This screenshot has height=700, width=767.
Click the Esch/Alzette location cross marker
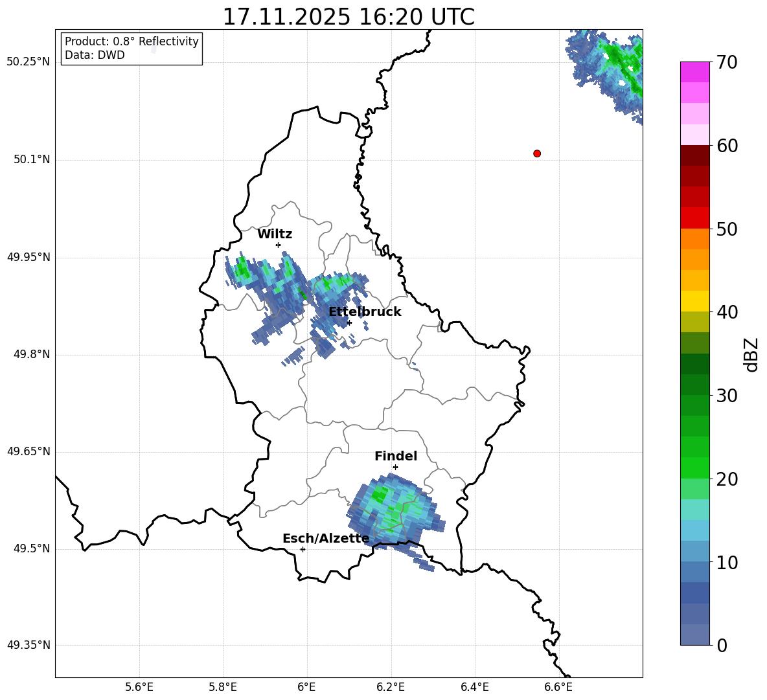click(x=303, y=549)
